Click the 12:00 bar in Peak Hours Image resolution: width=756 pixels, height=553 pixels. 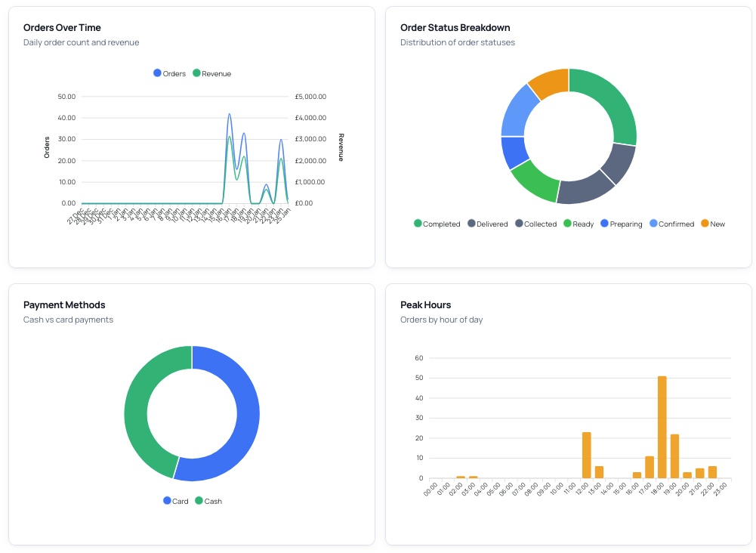point(585,453)
